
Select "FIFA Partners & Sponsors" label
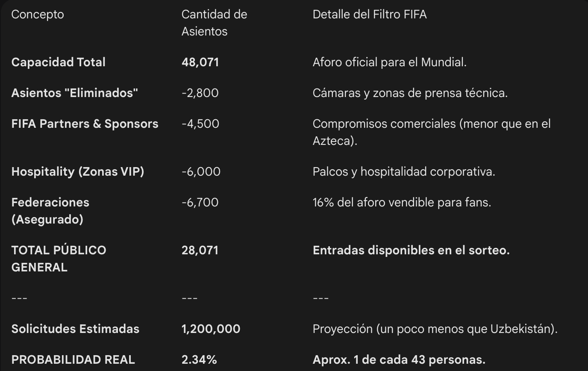tap(85, 124)
